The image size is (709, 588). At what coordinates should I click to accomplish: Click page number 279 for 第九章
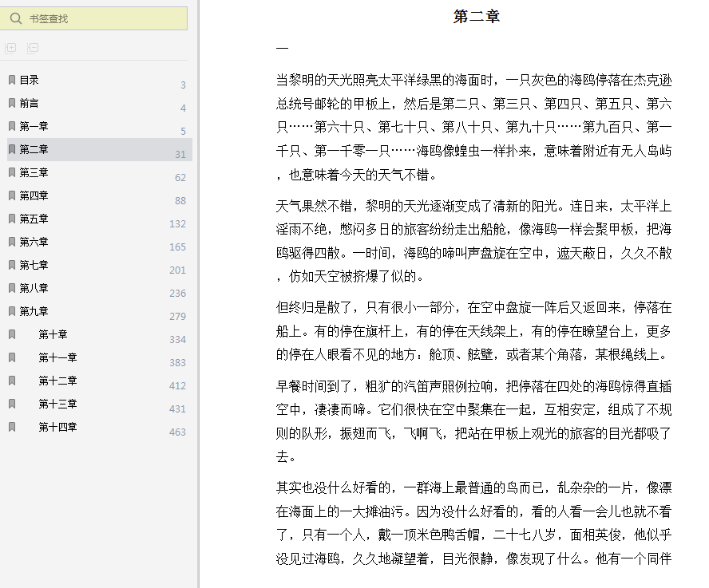pyautogui.click(x=178, y=317)
